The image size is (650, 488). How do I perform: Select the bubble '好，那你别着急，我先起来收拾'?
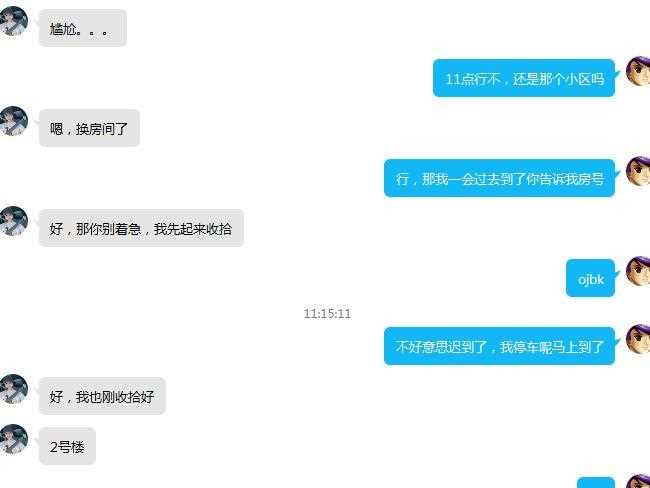click(x=141, y=228)
